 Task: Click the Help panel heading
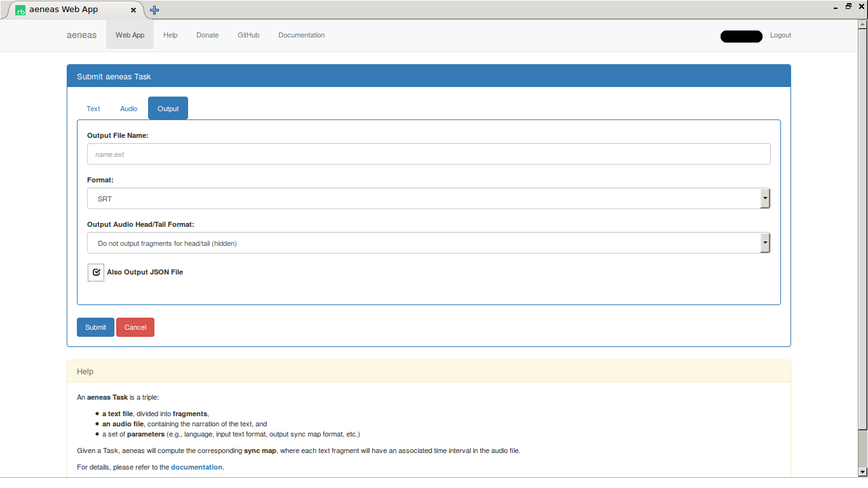point(429,372)
